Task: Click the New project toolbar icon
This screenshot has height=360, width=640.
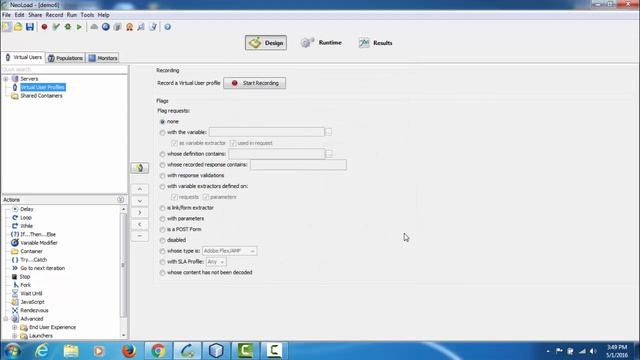Action: [7, 27]
